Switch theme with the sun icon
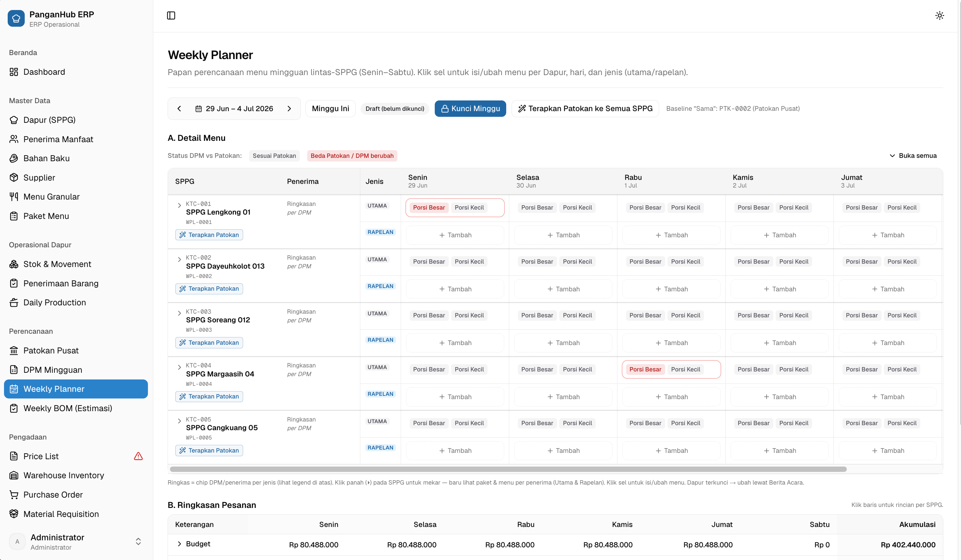 click(939, 16)
